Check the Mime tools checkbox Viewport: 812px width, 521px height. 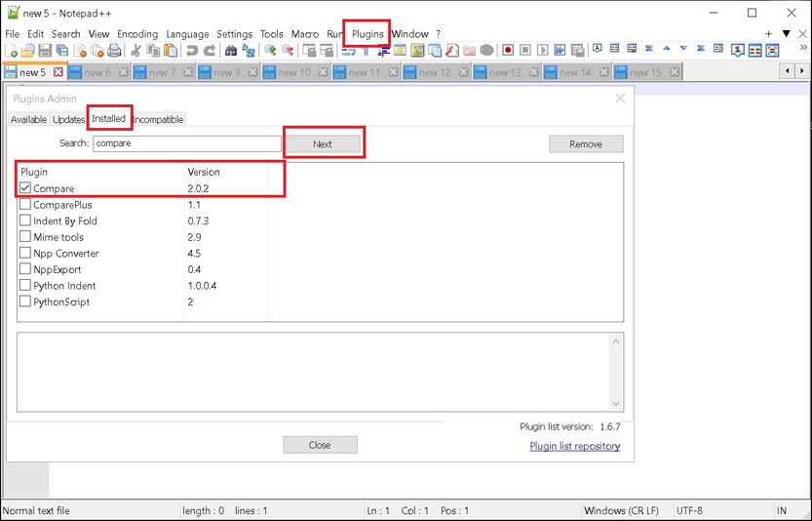point(25,236)
